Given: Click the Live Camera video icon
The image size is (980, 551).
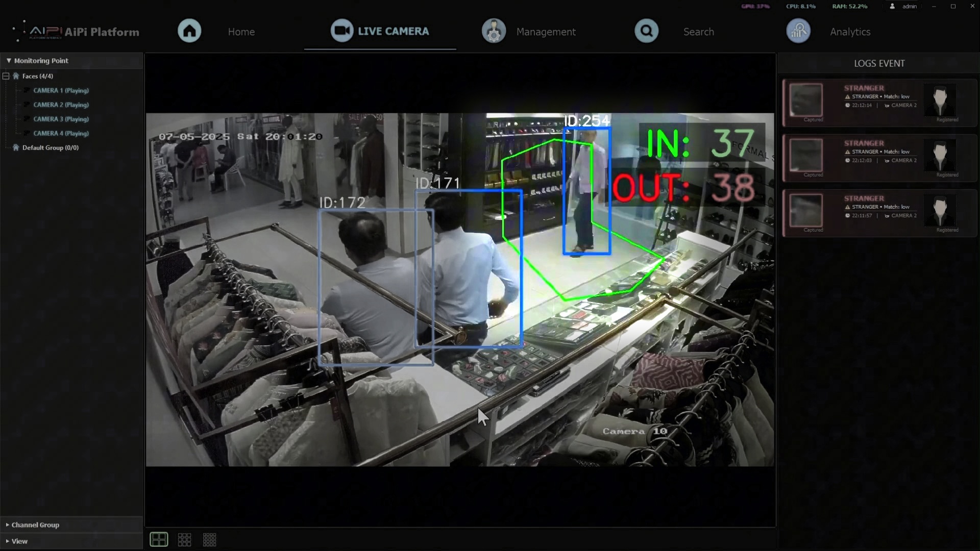Looking at the screenshot, I should [342, 31].
